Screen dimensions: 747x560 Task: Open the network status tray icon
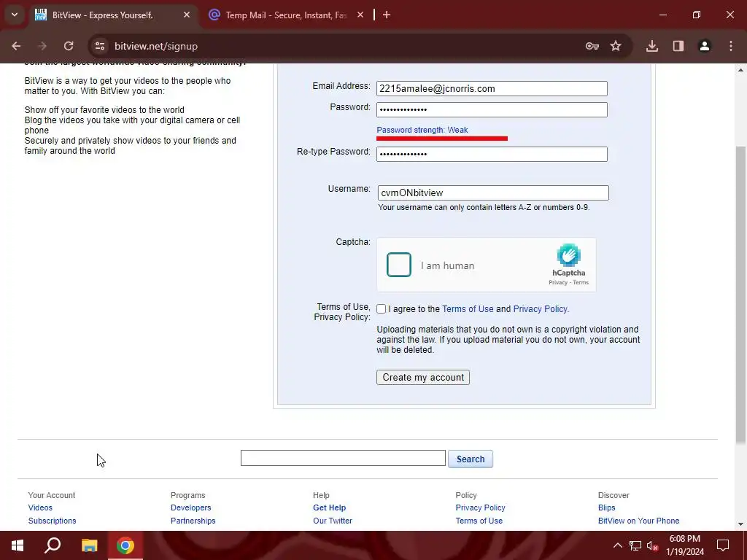point(635,545)
